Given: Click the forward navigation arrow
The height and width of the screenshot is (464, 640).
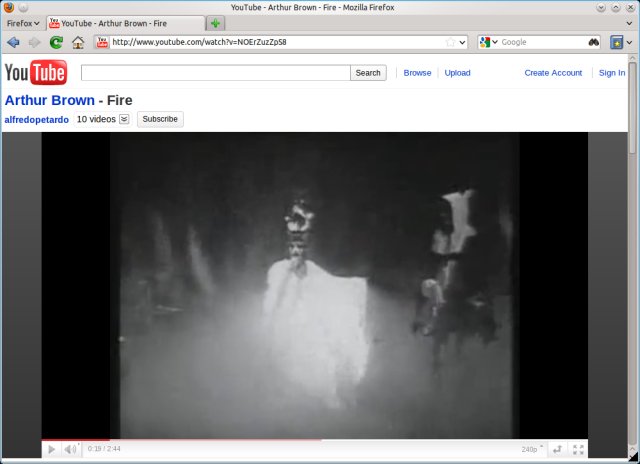Looking at the screenshot, I should point(35,42).
